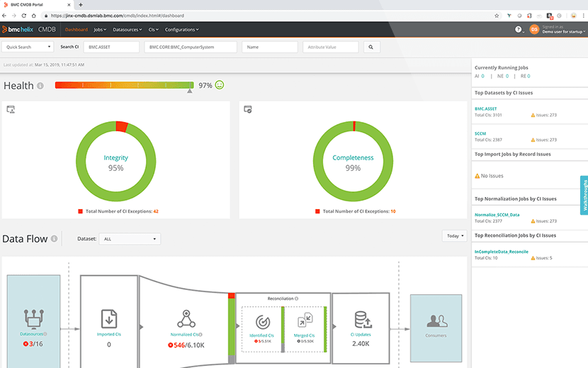Click the Completeness CI Exceptions count 10
This screenshot has height=368, width=588.
coord(393,211)
